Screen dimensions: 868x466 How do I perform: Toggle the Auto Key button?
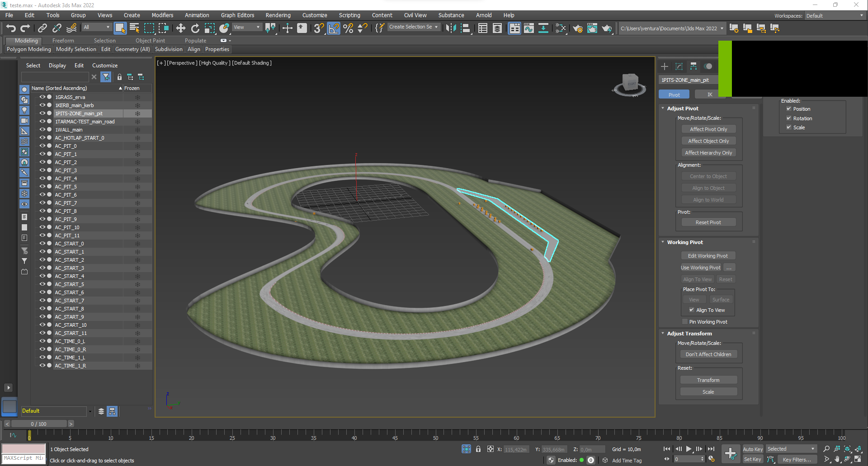click(x=753, y=449)
